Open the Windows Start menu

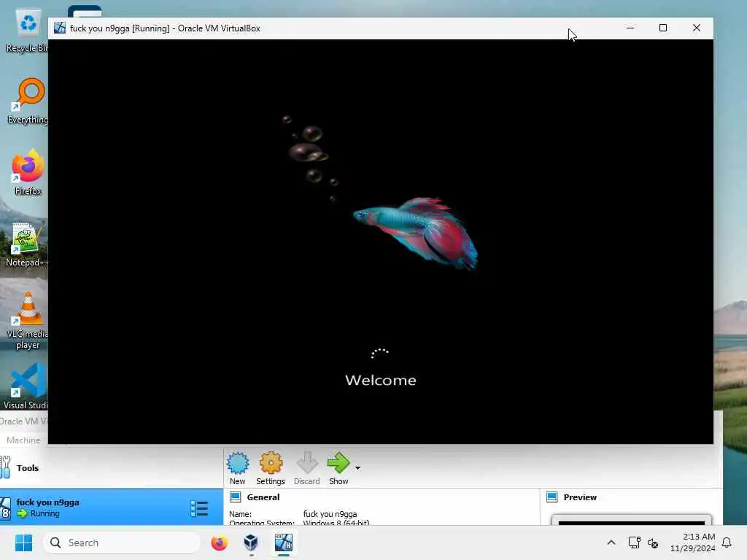(23, 542)
